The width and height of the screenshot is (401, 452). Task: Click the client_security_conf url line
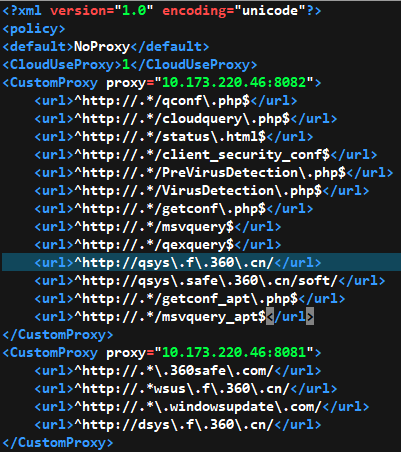(x=206, y=155)
